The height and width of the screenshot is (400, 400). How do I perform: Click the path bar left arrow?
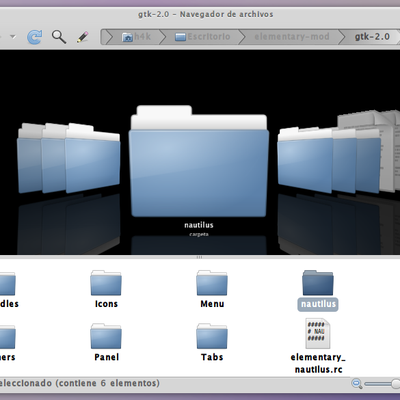point(108,37)
